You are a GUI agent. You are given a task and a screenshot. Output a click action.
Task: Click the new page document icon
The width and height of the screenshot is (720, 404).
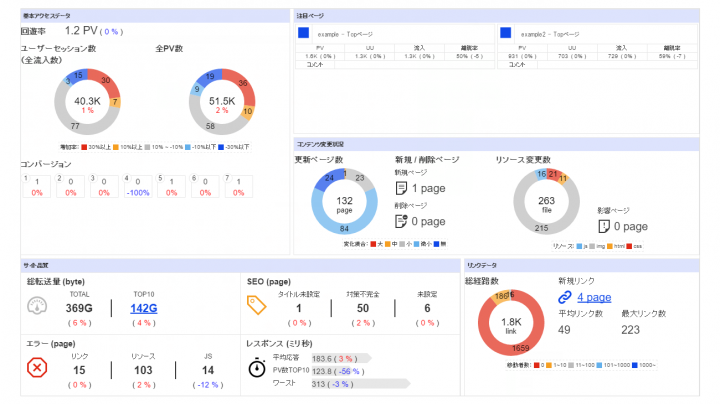pyautogui.click(x=401, y=188)
